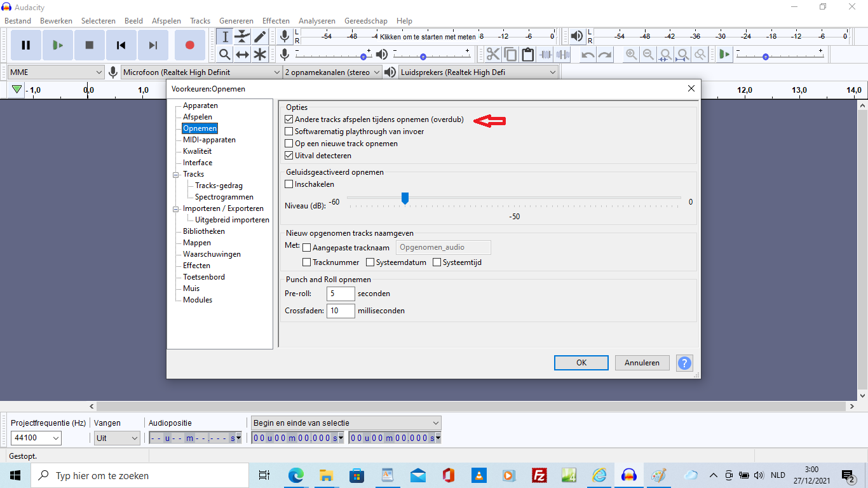Click the Copy icon in toolbar
This screenshot has width=868, height=488.
[510, 55]
